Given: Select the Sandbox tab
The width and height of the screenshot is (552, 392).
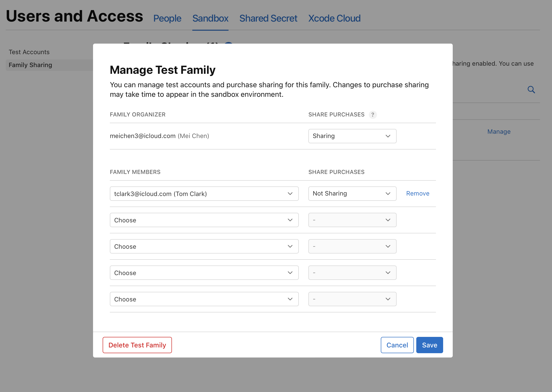Looking at the screenshot, I should (210, 18).
